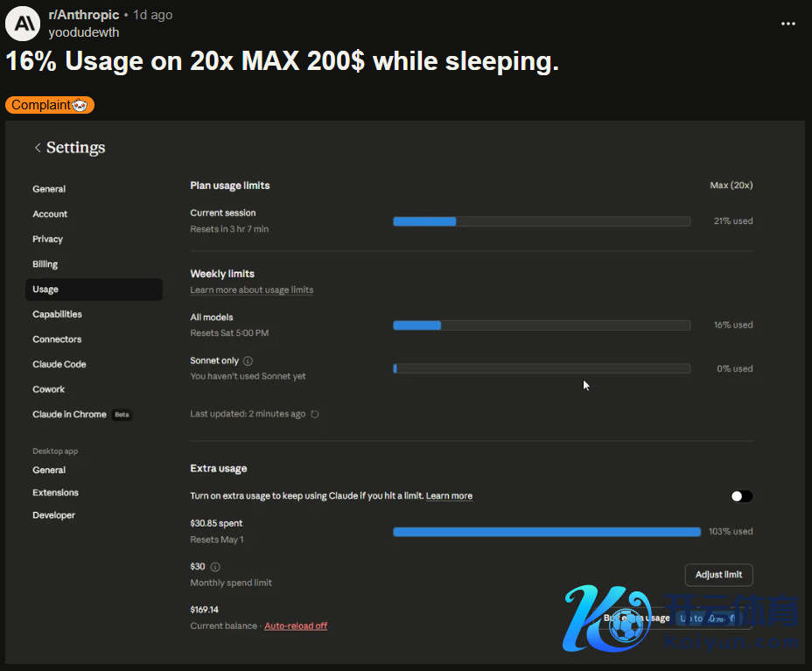Viewport: 812px width, 671px height.
Task: Click the Adjust limit button
Action: click(718, 575)
